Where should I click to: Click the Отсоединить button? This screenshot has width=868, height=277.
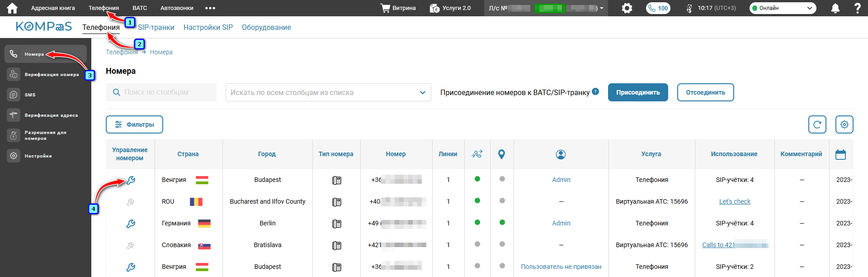705,92
